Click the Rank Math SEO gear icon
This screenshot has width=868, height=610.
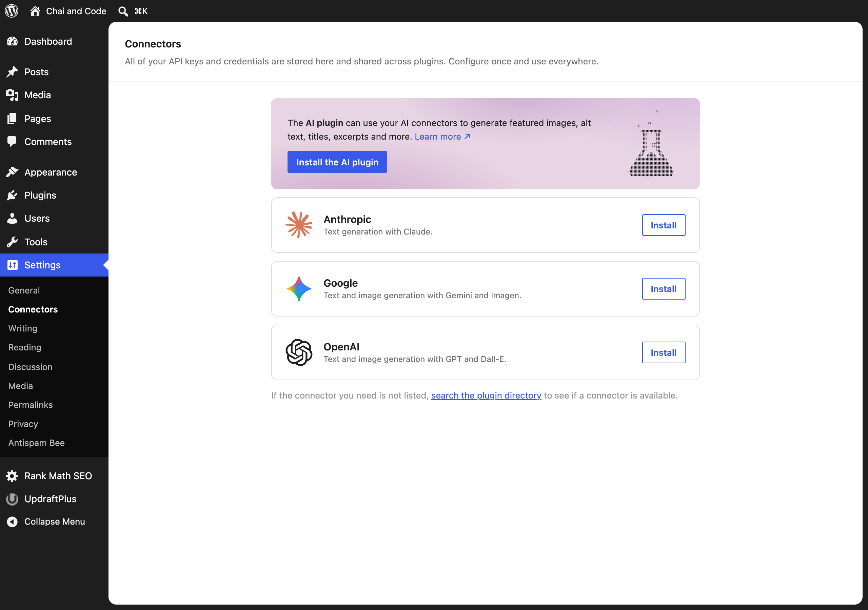click(x=12, y=476)
